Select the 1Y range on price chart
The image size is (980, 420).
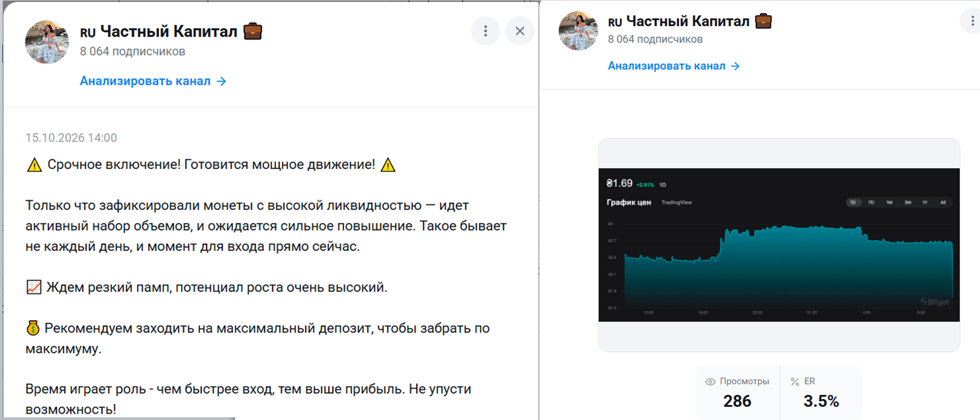[x=925, y=202]
